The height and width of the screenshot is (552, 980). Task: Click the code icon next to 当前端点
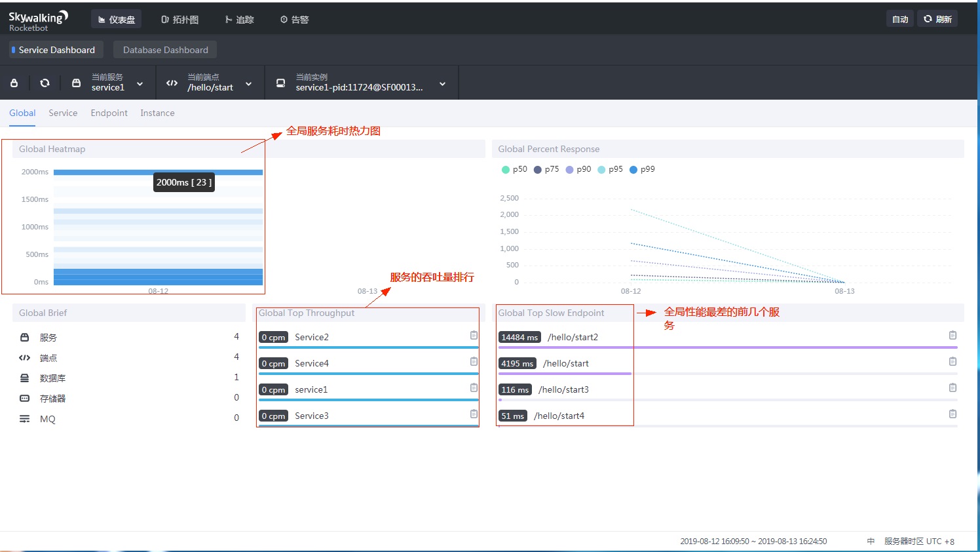172,83
